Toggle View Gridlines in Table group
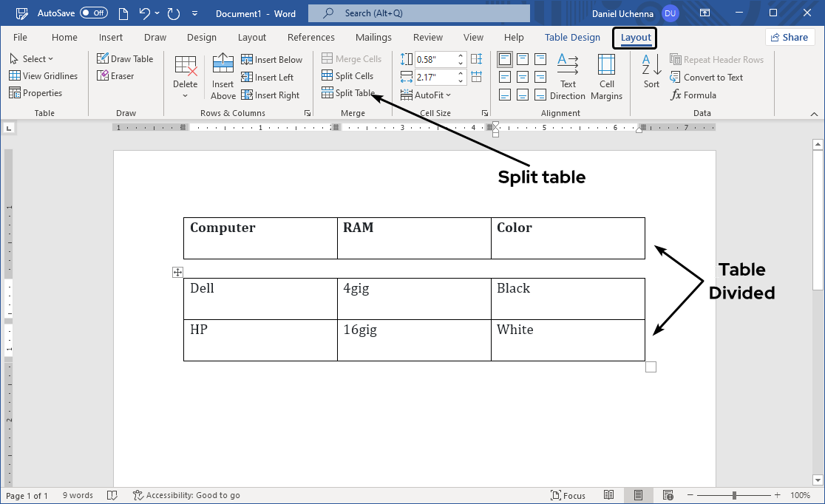 pyautogui.click(x=44, y=75)
